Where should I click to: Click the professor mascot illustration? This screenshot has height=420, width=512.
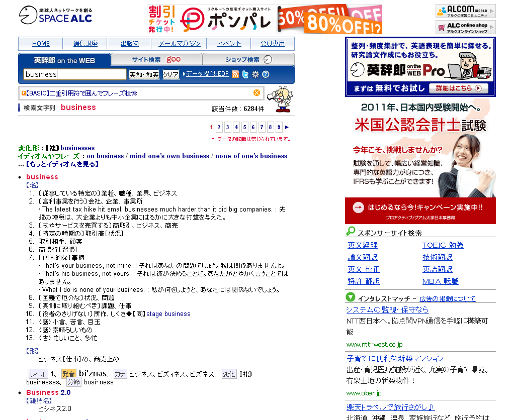281,99
